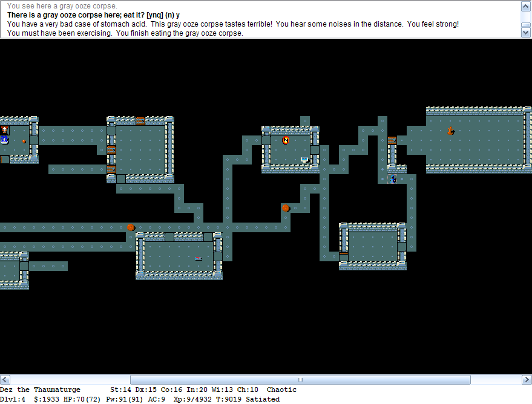
Task: Click the doorway on the lower right room's right wall
Action: (x=402, y=246)
